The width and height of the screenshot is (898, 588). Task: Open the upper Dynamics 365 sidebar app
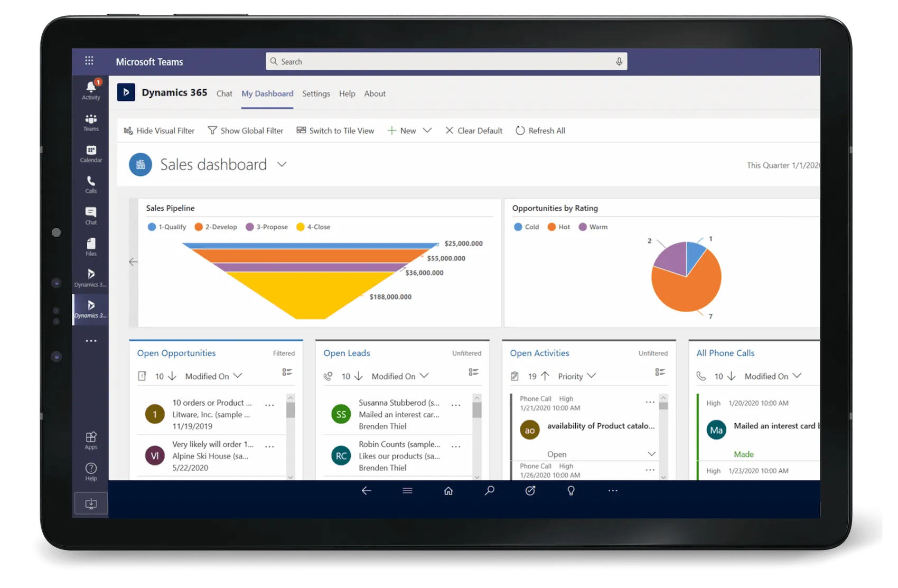(91, 278)
